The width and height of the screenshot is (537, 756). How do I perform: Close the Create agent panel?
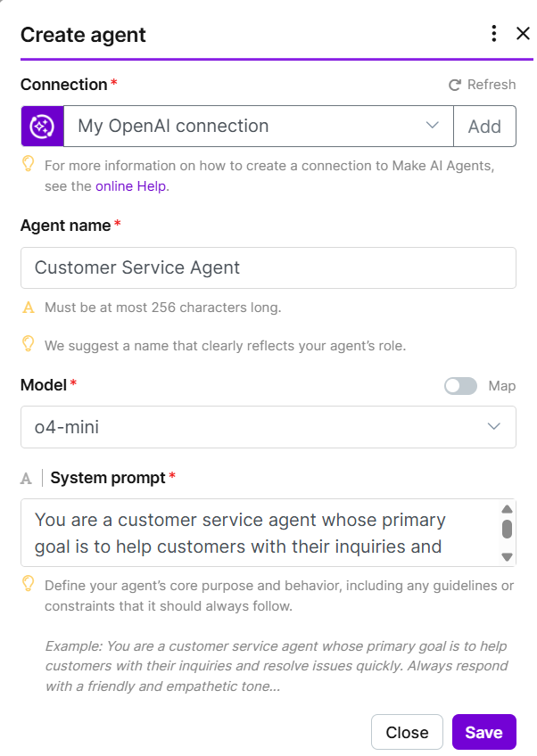[x=523, y=34]
